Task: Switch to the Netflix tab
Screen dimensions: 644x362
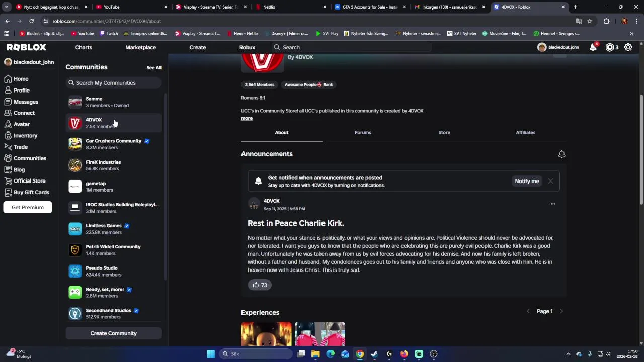Action: (x=290, y=7)
